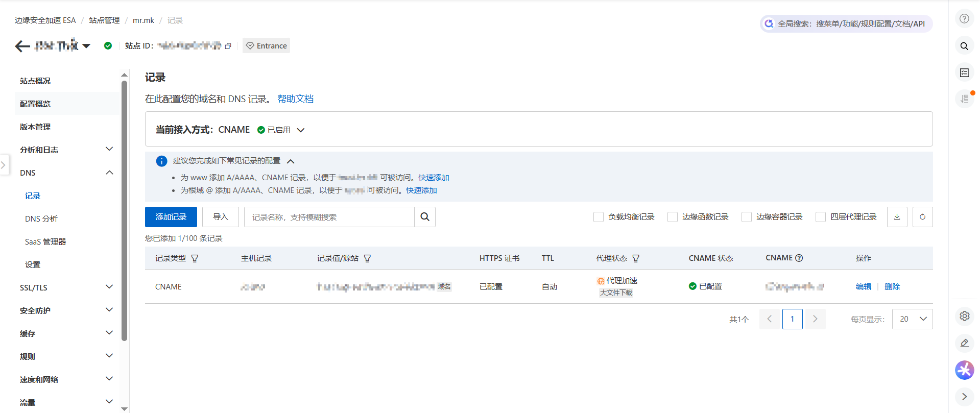Screen dimensions: 980x413
Task: Expand the CNAME access mode status chevron
Action: coord(301,130)
